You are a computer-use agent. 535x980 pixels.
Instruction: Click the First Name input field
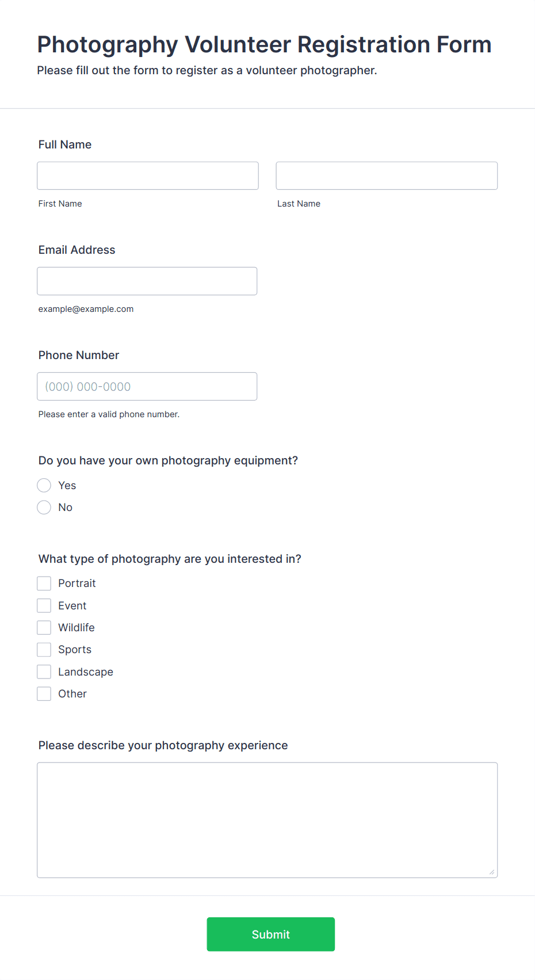(x=148, y=176)
